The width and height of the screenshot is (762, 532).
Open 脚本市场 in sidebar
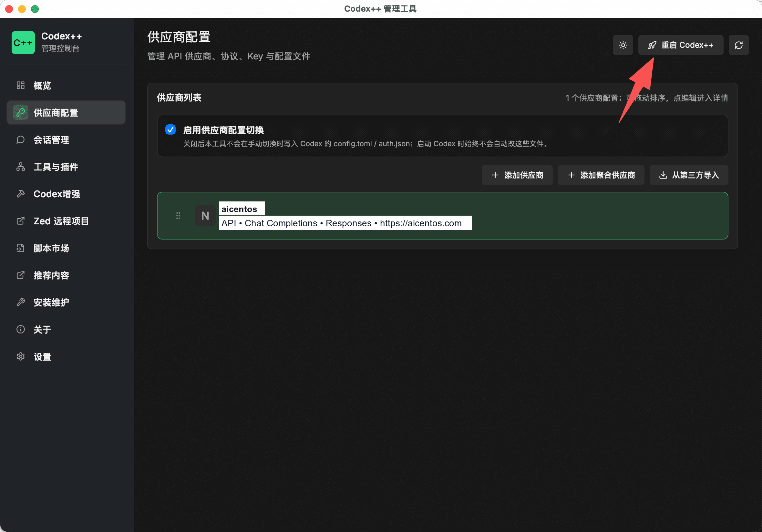(66, 248)
